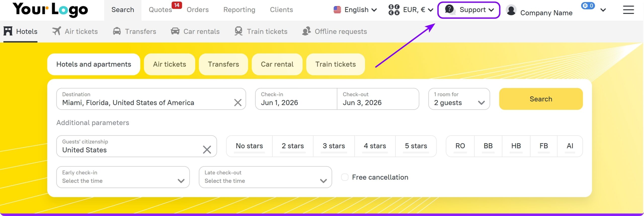644x216 pixels.
Task: Click the reward points badge icon
Action: tap(588, 6)
